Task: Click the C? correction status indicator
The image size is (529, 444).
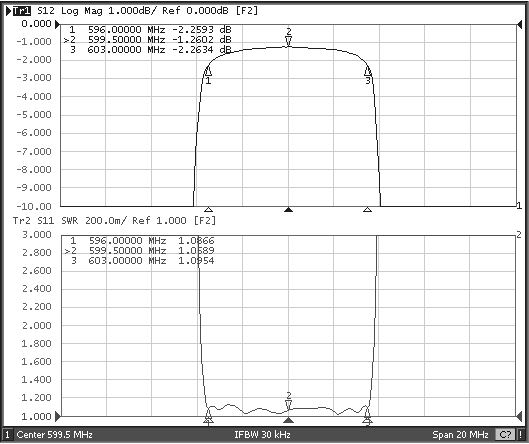Action: [x=505, y=435]
